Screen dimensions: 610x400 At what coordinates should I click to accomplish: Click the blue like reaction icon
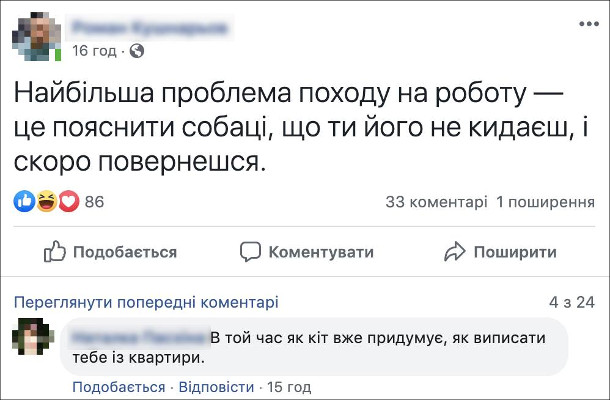click(24, 201)
